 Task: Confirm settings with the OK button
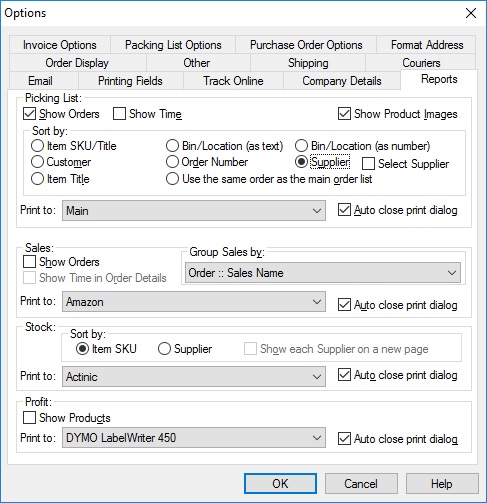280,483
